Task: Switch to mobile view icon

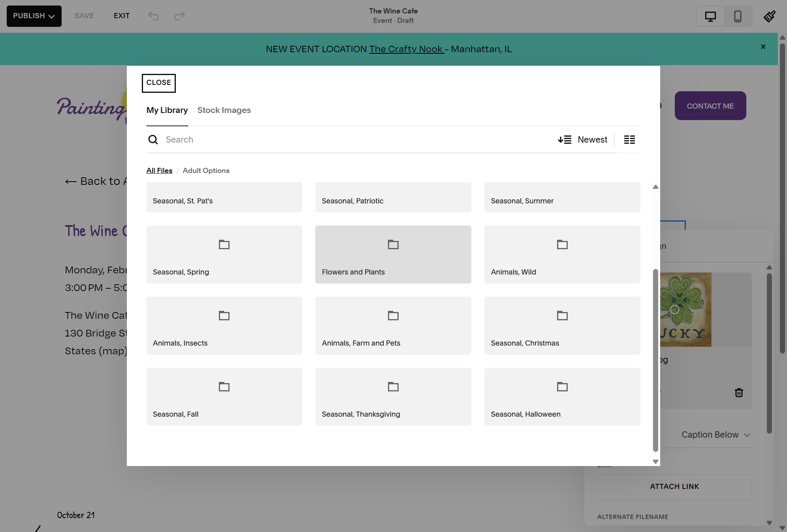Action: (x=738, y=16)
